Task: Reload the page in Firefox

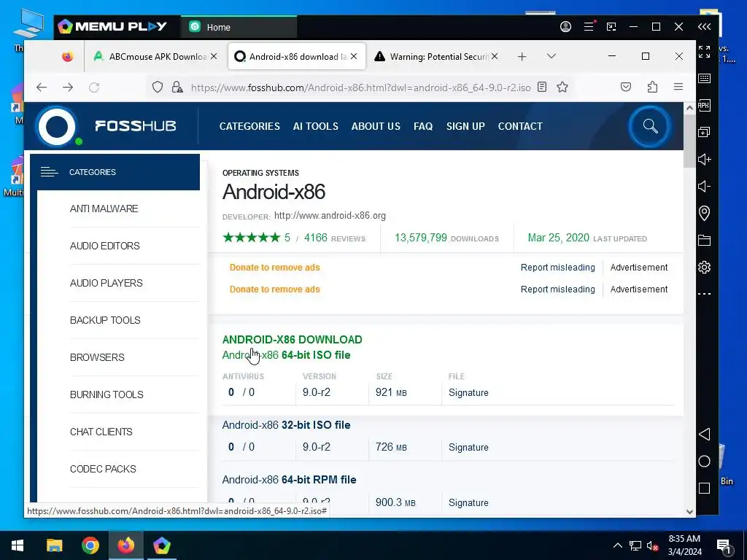Action: tap(94, 87)
